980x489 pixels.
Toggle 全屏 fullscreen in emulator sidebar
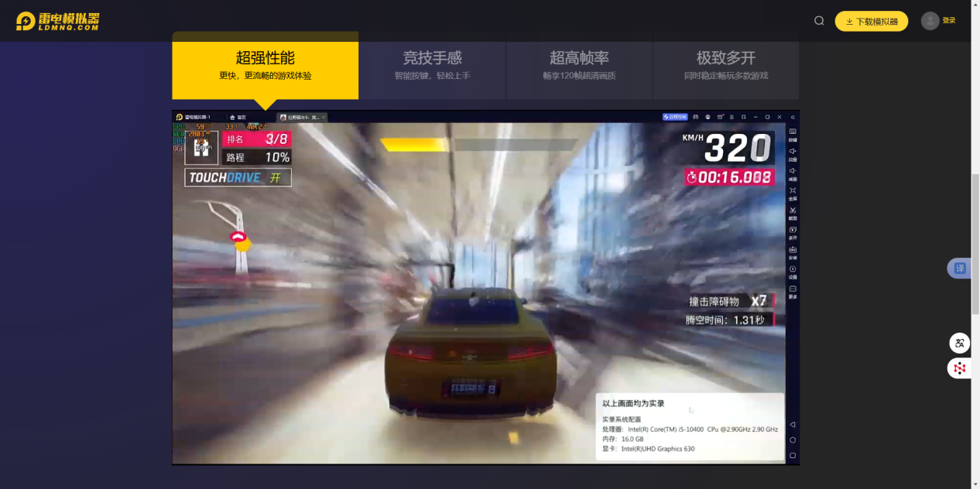(793, 193)
